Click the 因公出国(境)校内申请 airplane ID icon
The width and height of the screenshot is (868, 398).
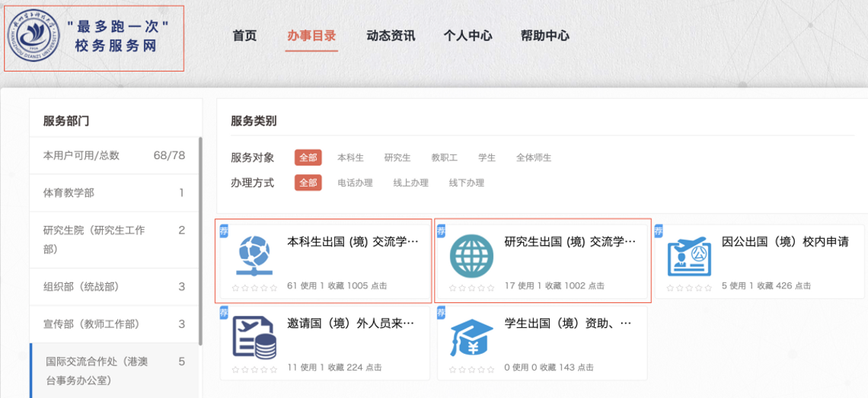tap(688, 256)
